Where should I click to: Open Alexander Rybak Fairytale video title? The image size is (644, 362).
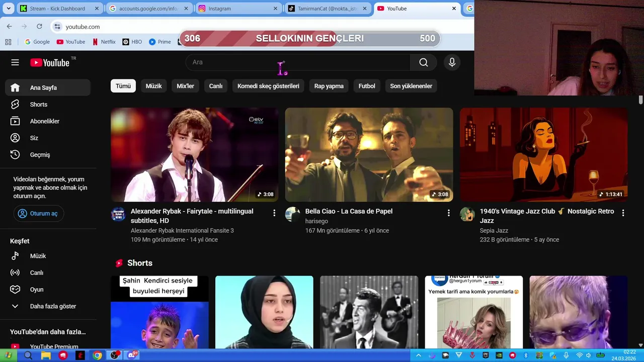click(192, 216)
